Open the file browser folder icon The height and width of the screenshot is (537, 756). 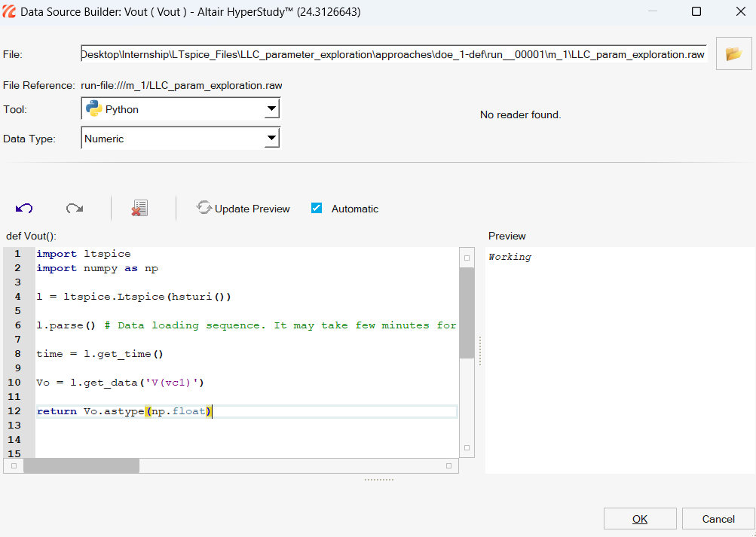coord(734,53)
